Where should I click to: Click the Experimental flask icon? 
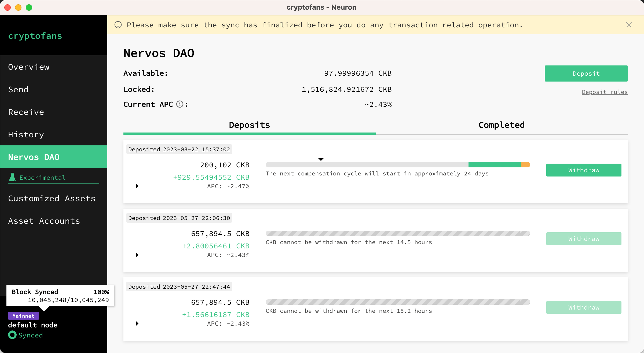(12, 177)
